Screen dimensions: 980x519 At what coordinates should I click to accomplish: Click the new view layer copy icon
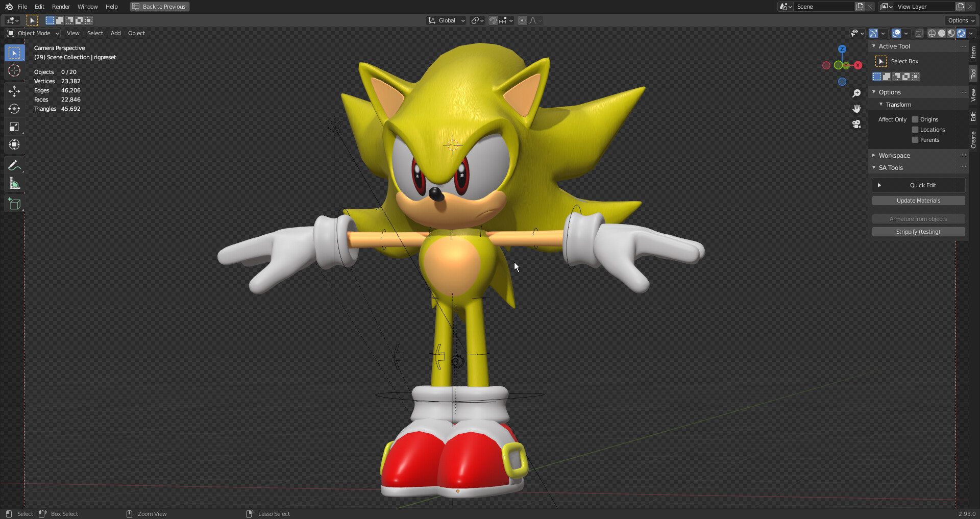960,7
